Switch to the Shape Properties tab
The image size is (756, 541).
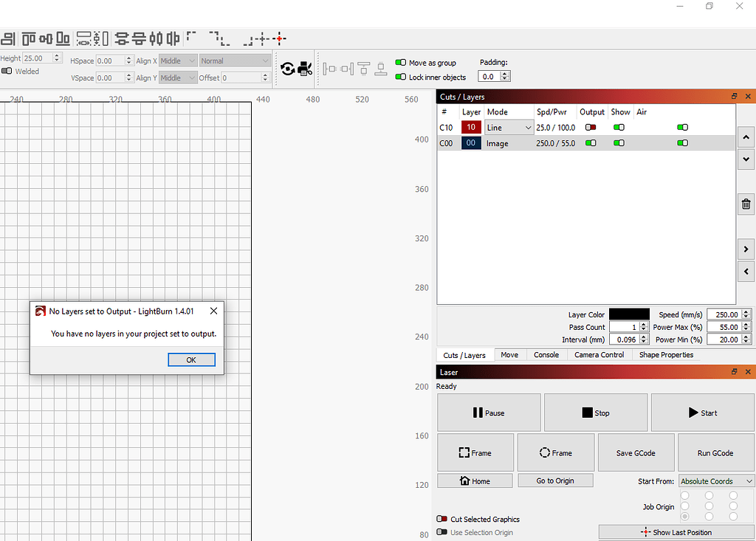tap(667, 354)
